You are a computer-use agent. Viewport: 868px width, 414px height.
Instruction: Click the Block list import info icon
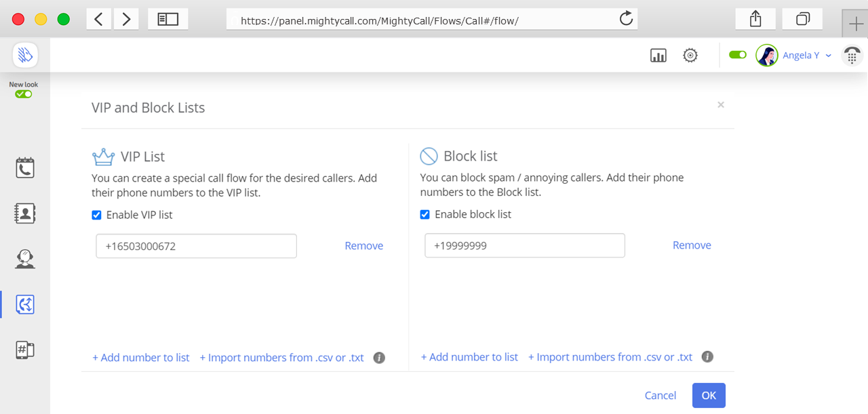707,356
